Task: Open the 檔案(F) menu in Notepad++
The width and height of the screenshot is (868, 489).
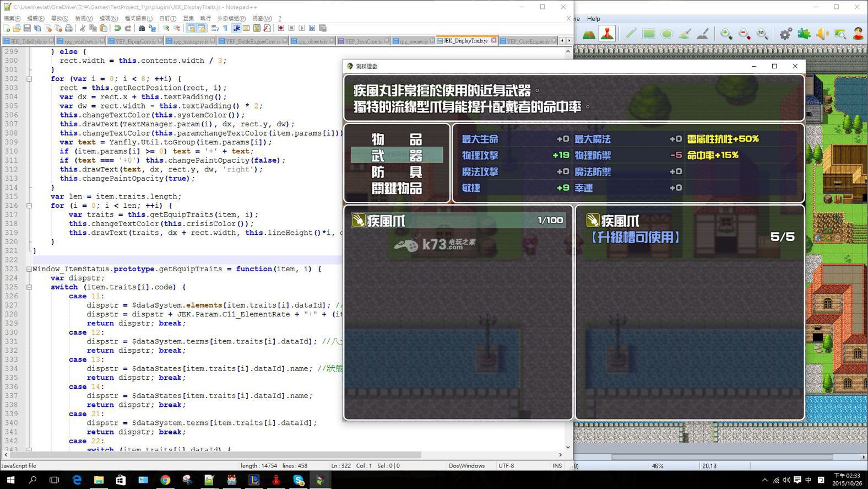Action: pos(12,18)
